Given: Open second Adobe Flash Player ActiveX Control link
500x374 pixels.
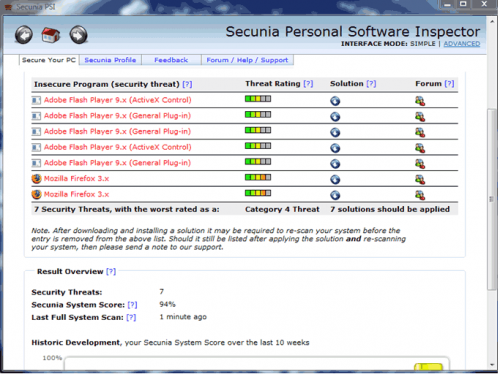Looking at the screenshot, I should [x=117, y=147].
